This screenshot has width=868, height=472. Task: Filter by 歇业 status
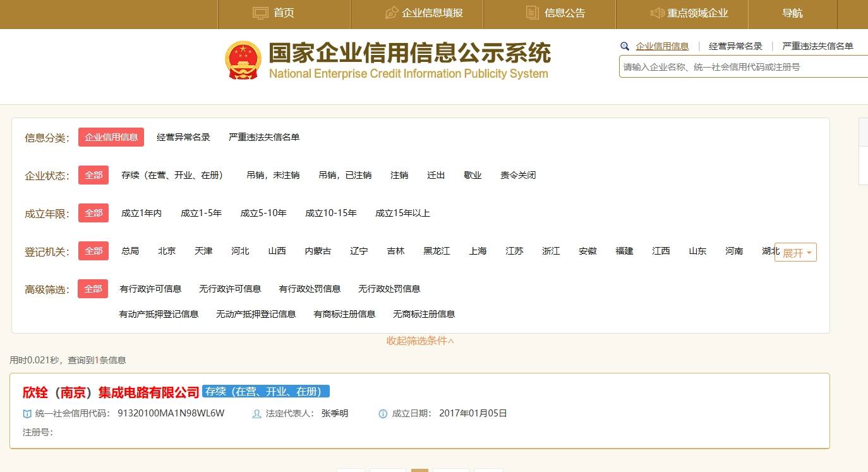point(473,175)
